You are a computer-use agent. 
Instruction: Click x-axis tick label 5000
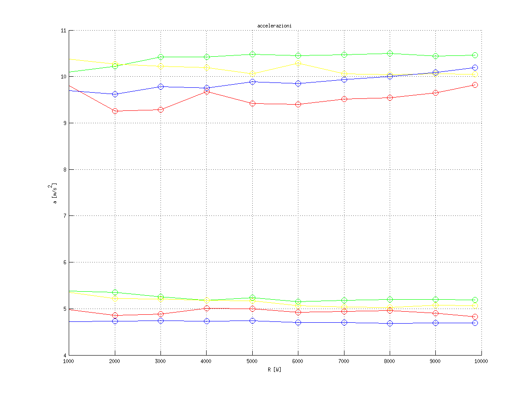coord(252,361)
